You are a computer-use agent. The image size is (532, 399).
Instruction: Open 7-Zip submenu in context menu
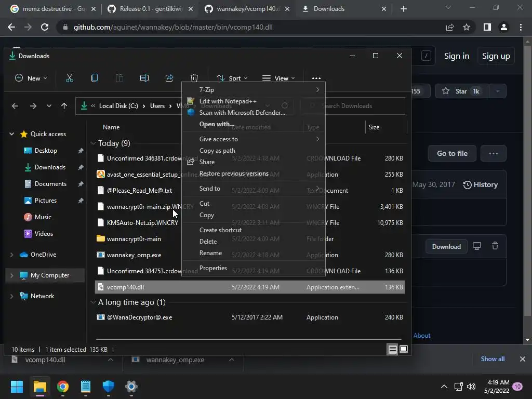tap(254, 90)
